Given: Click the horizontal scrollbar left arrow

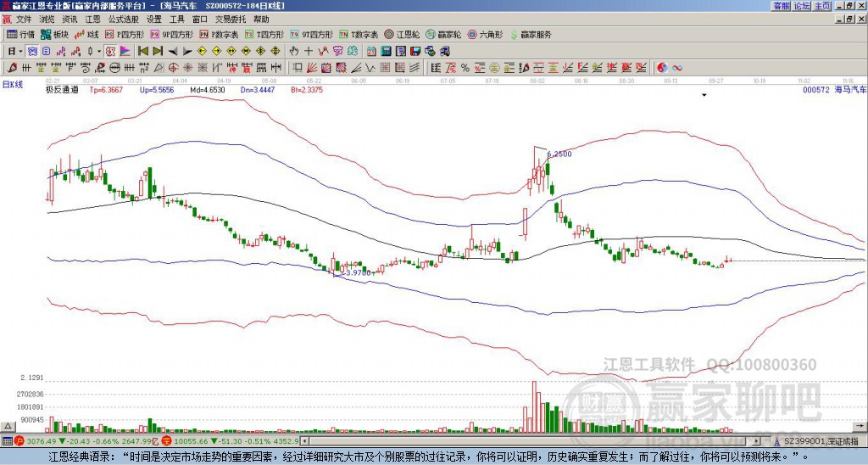Looking at the screenshot, I should click(304, 441).
